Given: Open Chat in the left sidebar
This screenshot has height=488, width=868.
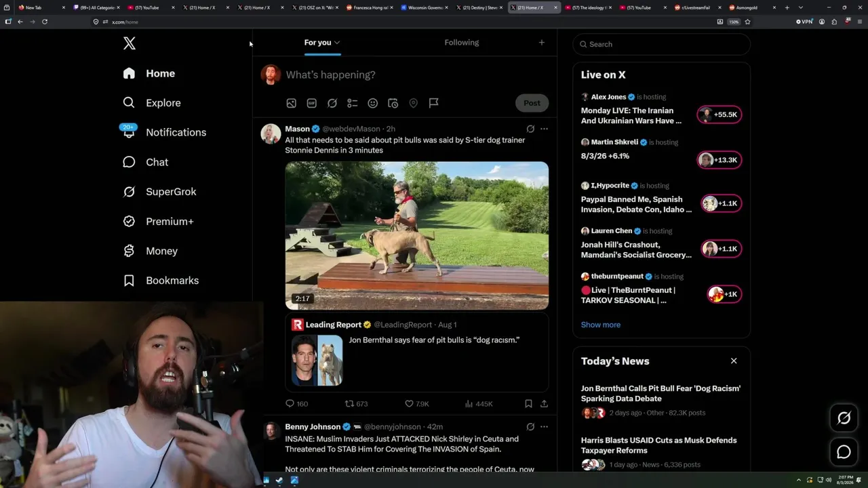Looking at the screenshot, I should [x=146, y=162].
